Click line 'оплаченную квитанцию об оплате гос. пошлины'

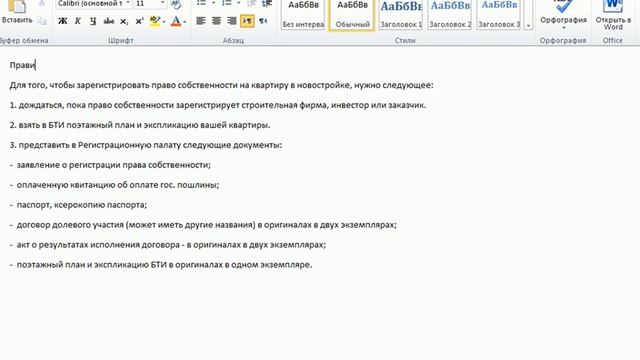tap(118, 185)
